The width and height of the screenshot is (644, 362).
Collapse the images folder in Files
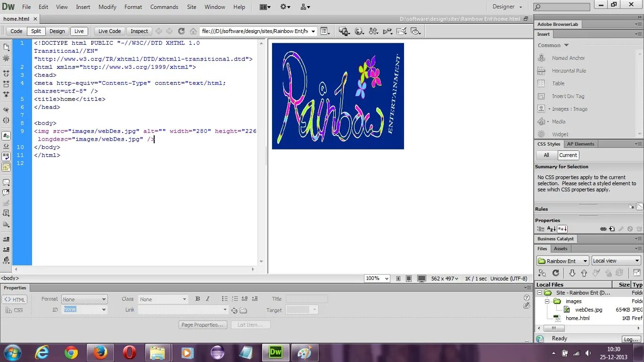[548, 301]
